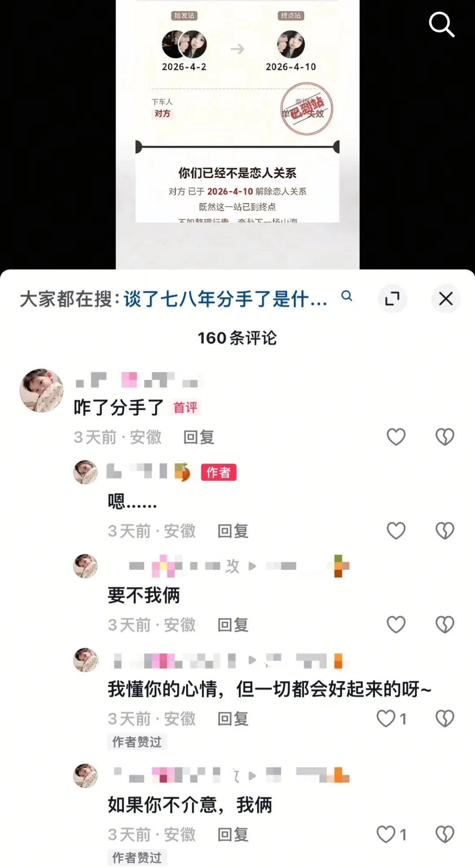This screenshot has height=868, width=475.
Task: Click the small blue search icon beside trending query
Action: pos(347,296)
